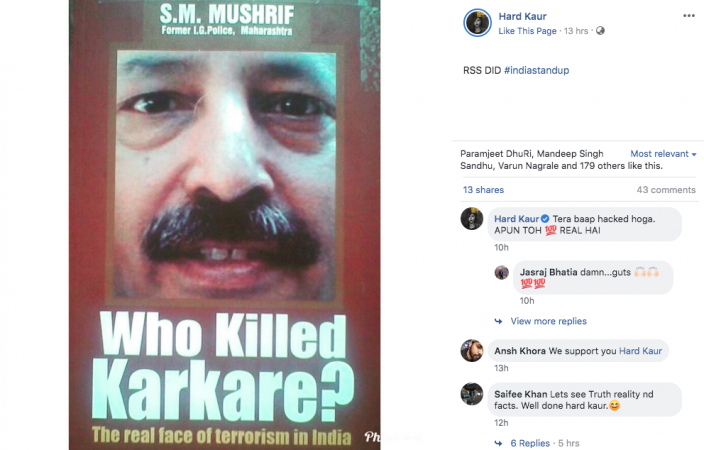Click Ansh Khora's profile avatar
The width and height of the screenshot is (704, 450).
pos(472,350)
